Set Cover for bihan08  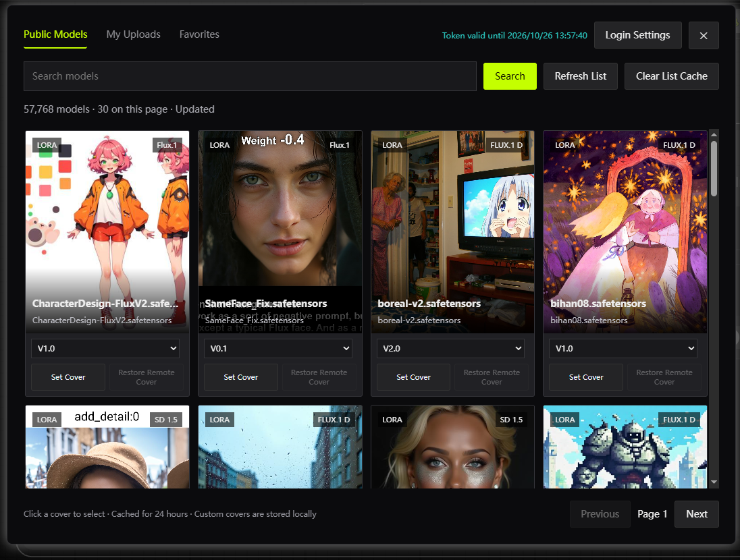586,377
